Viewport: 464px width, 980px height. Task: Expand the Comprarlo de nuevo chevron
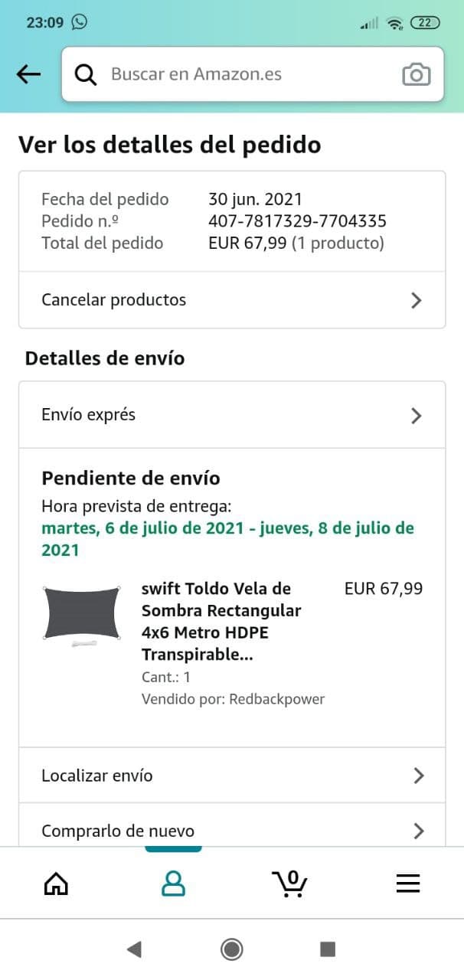coord(418,831)
